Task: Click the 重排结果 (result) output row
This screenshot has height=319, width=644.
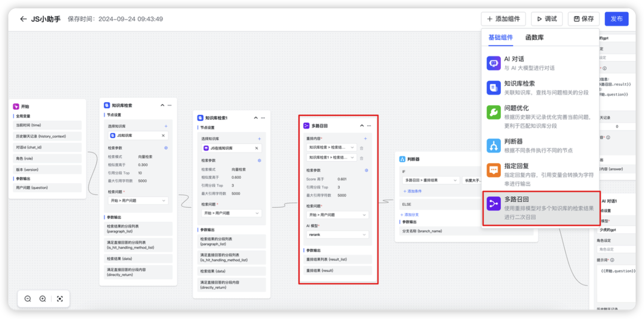Action: coord(338,271)
